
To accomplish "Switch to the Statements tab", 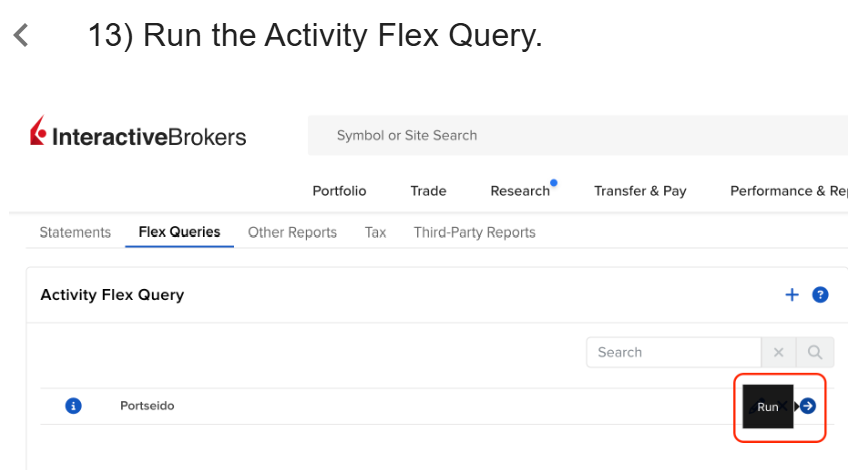I will point(75,233).
